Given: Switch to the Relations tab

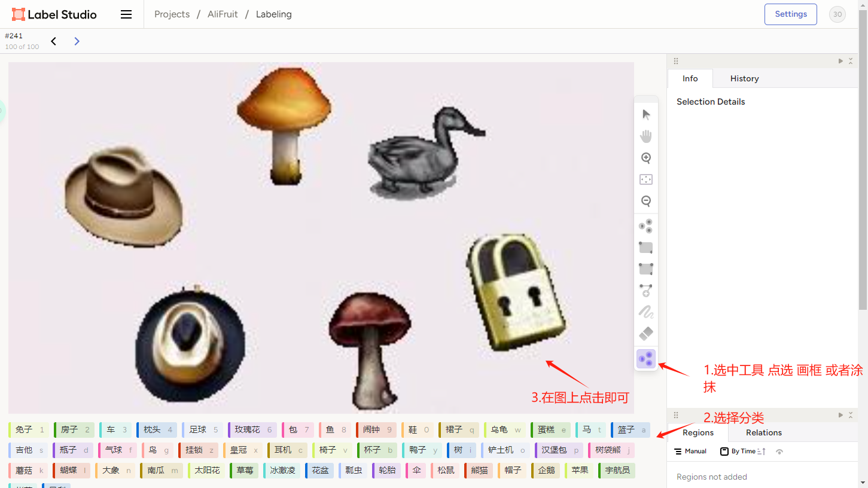Looking at the screenshot, I should tap(763, 432).
